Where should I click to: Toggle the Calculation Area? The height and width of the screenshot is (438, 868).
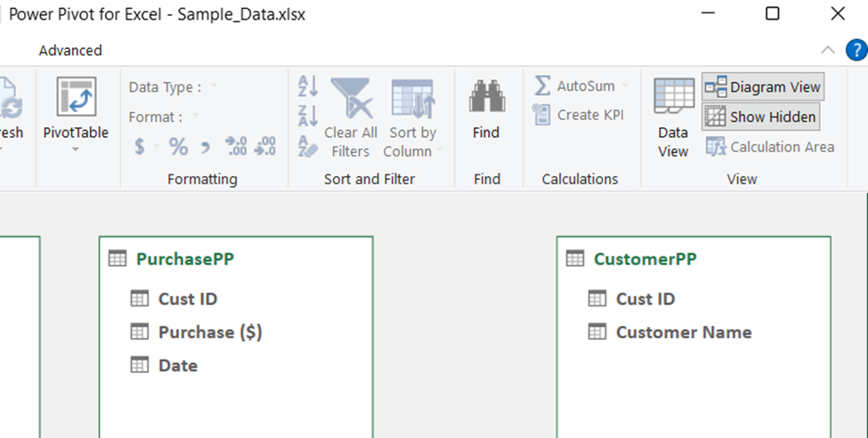pyautogui.click(x=770, y=147)
